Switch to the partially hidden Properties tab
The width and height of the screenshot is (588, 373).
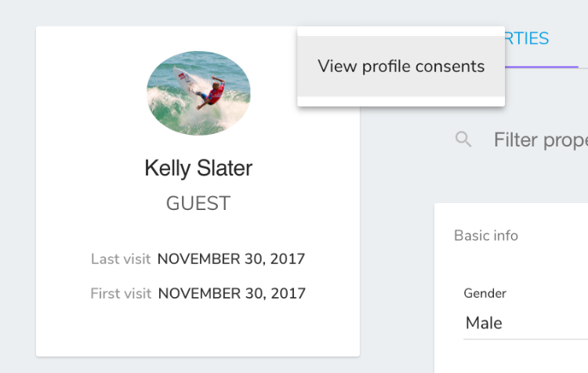(527, 38)
